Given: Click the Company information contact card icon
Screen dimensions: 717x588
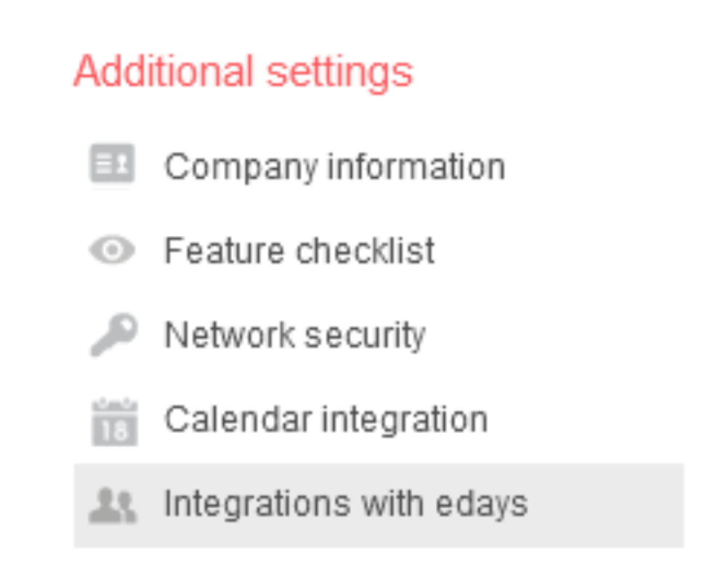Looking at the screenshot, I should 112,163.
